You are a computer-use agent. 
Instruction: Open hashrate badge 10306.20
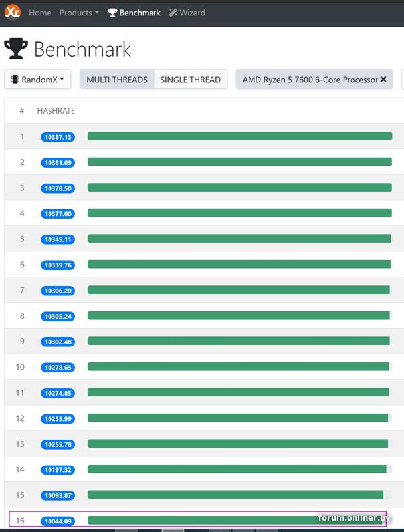pos(58,291)
